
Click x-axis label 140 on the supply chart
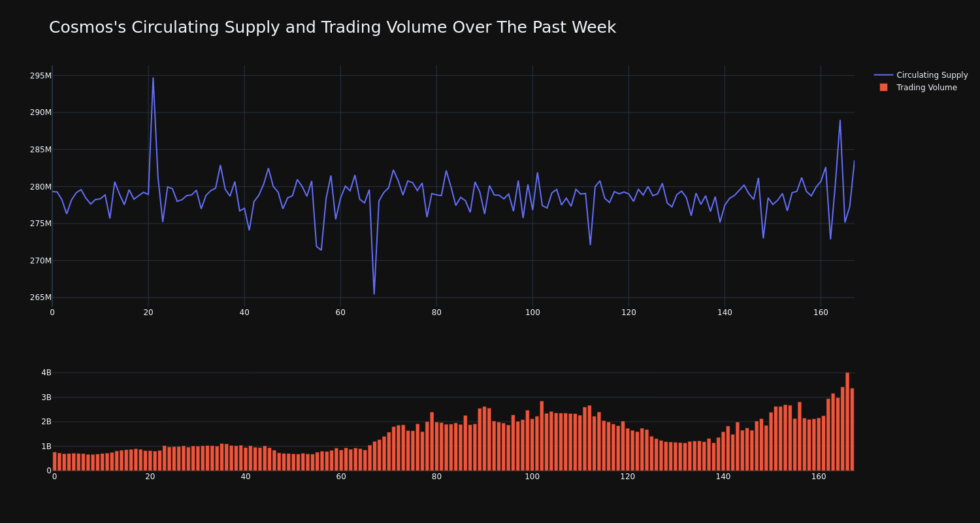725,312
